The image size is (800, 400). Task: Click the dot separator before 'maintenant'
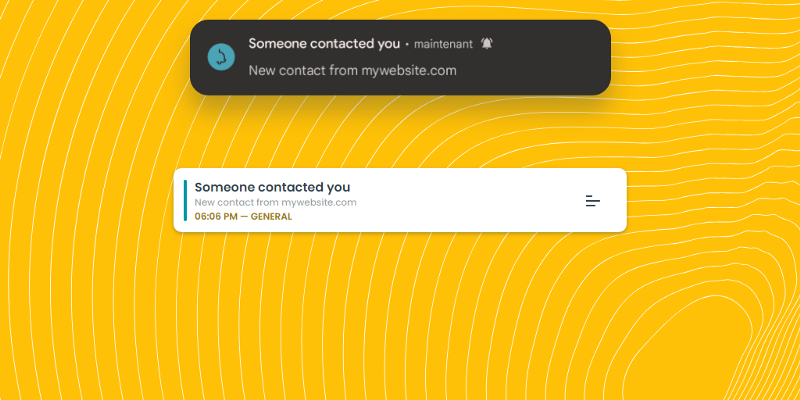click(407, 45)
